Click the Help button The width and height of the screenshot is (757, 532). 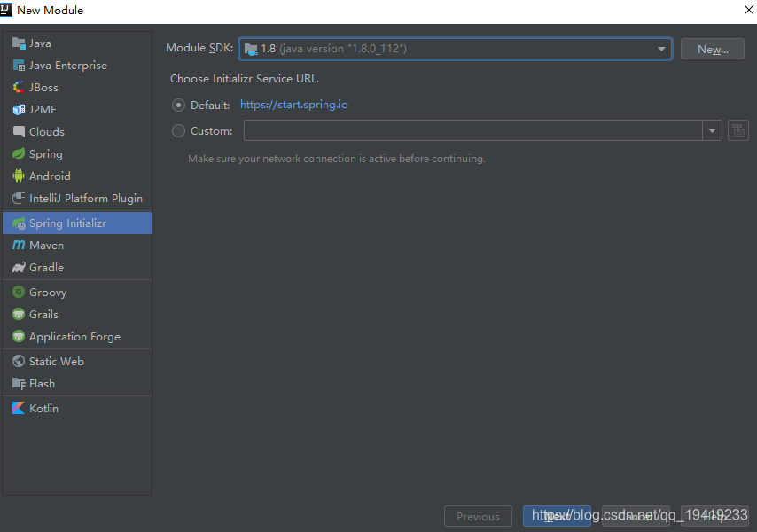coord(714,517)
